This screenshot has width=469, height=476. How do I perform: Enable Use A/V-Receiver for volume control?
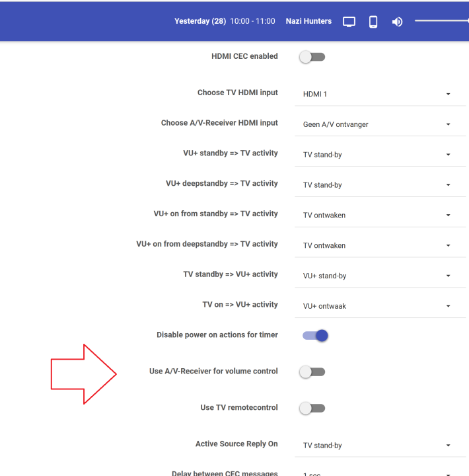(312, 372)
